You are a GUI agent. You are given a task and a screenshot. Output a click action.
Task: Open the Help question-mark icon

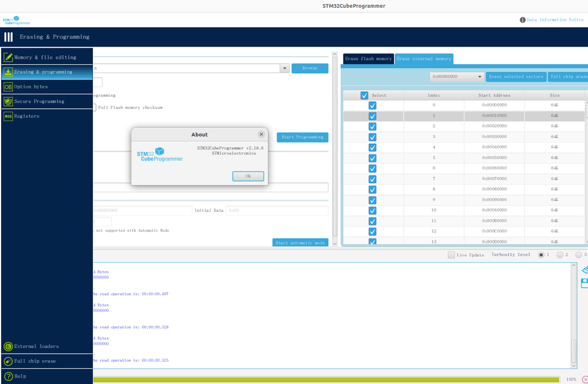pos(8,376)
